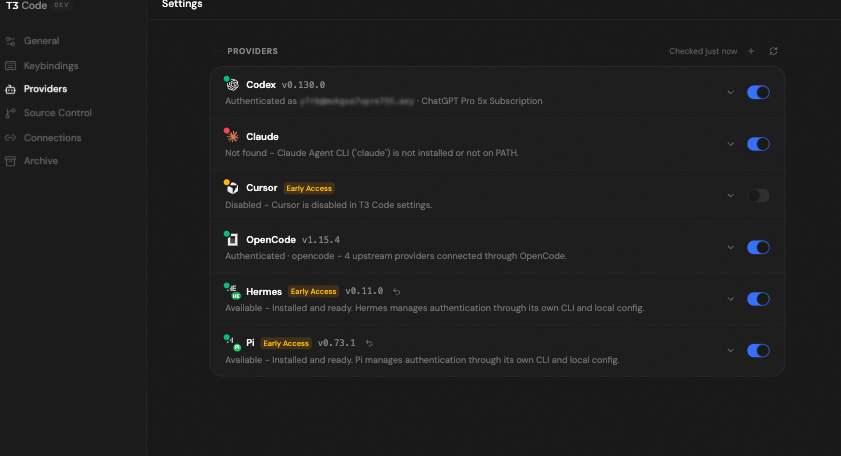Click the add provider plus icon
Viewport: 841px width, 456px height.
point(751,51)
